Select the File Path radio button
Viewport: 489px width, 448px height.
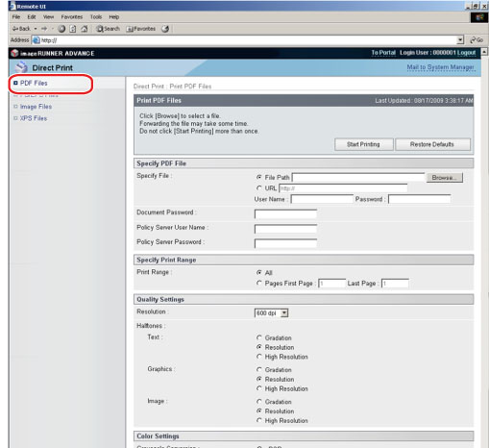coord(259,177)
